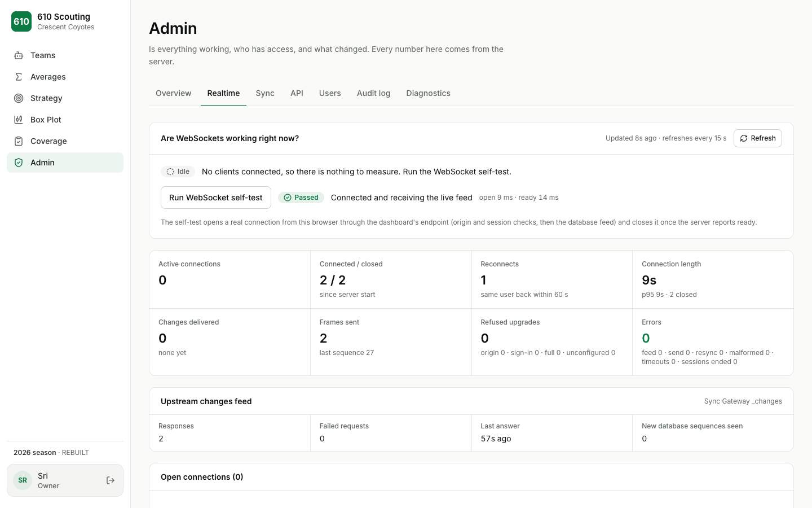Click "p95 9s · 2 closed" detail
The height and width of the screenshot is (508, 812).
click(669, 295)
